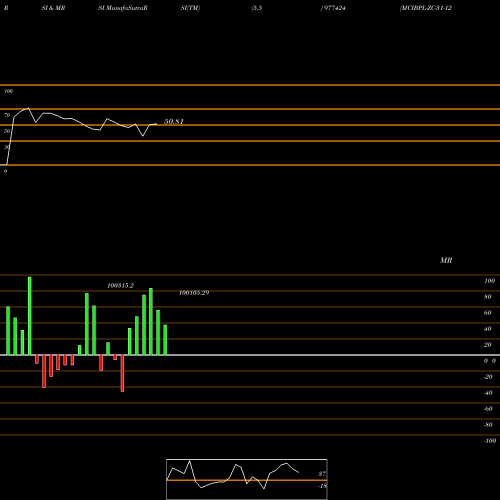This screenshot has width=500, height=500.
Task: Click the "SI & MR" header label
Action: click(53, 8)
